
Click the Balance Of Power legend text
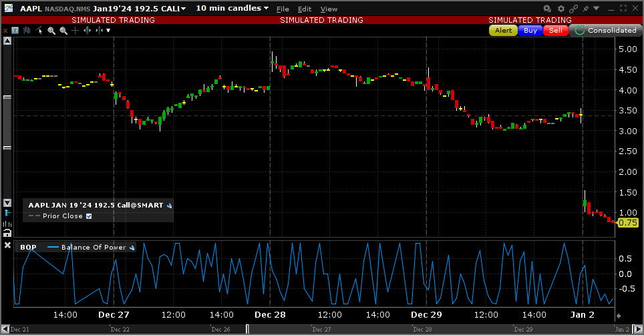point(94,248)
